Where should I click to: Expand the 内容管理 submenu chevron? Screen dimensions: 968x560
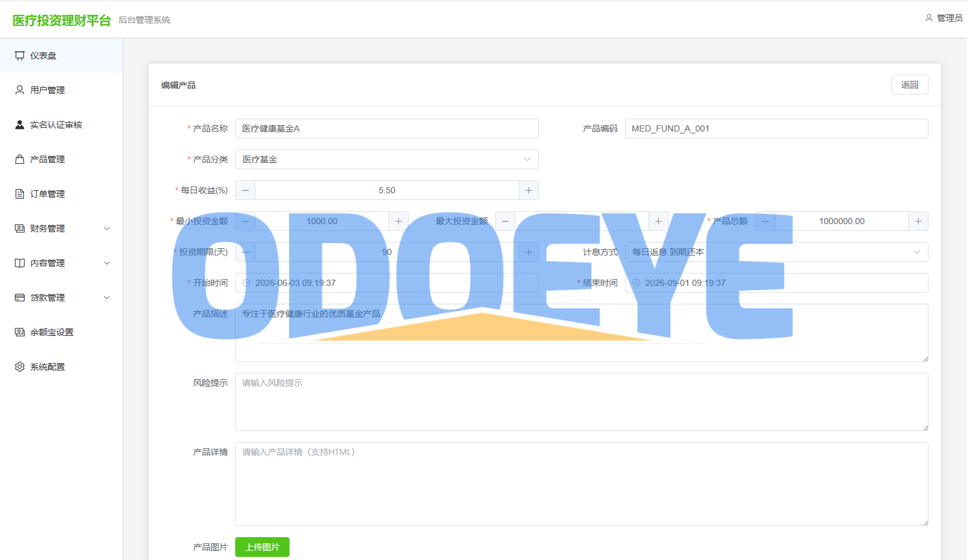[107, 263]
